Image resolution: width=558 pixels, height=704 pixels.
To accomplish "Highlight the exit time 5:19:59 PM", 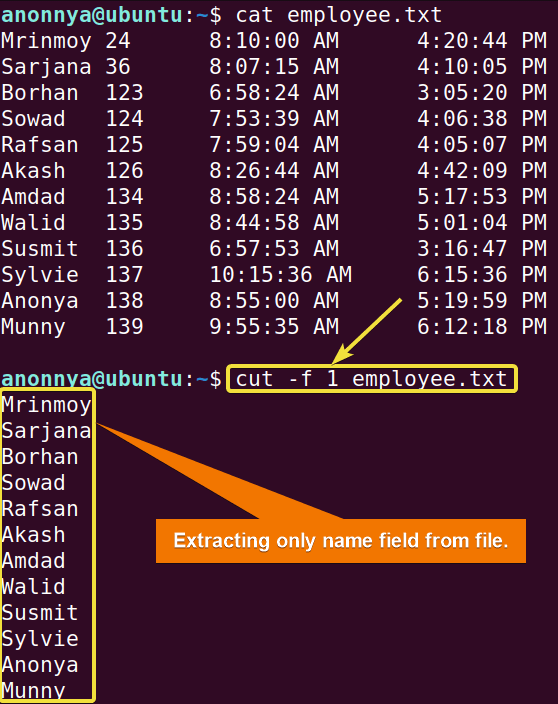I will tap(482, 301).
